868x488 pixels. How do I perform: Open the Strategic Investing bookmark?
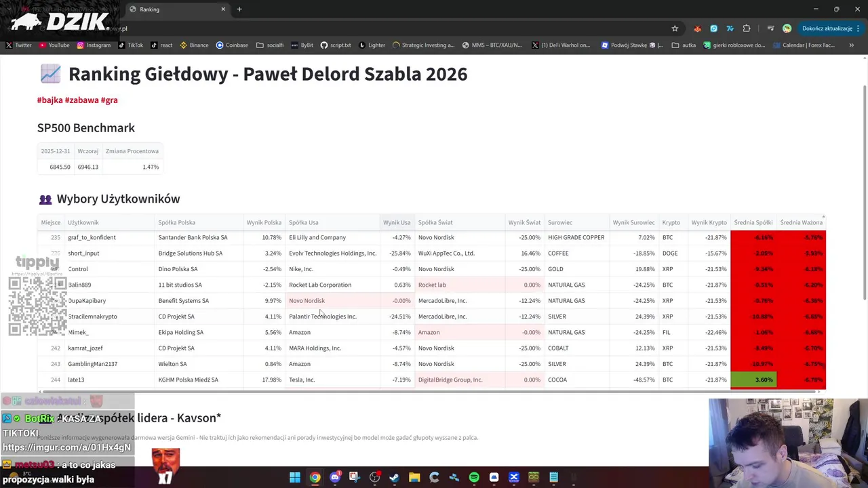pyautogui.click(x=423, y=45)
